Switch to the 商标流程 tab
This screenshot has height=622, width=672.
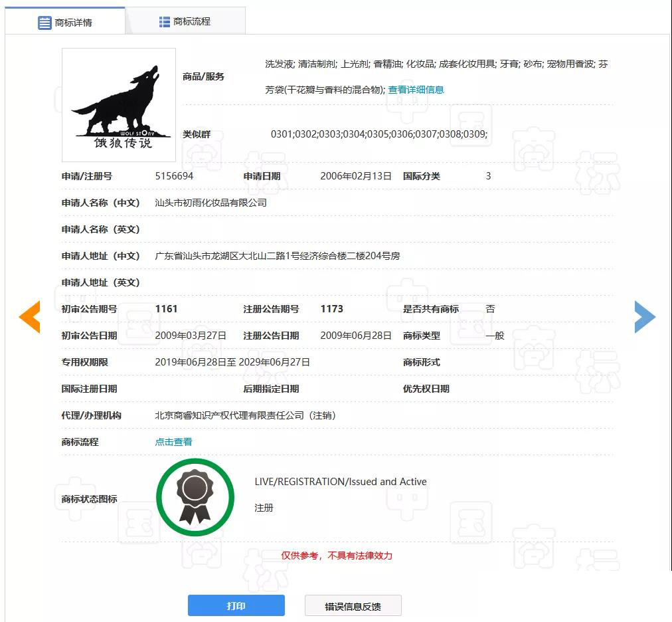pyautogui.click(x=185, y=21)
